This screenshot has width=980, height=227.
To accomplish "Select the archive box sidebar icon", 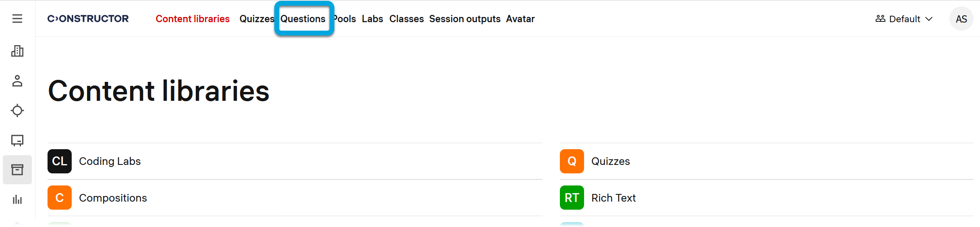I will click(x=17, y=170).
